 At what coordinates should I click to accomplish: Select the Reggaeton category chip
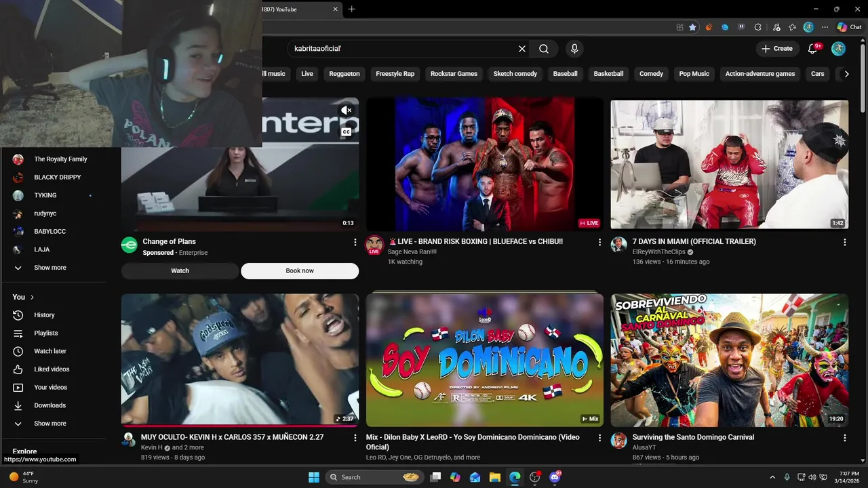tap(344, 74)
